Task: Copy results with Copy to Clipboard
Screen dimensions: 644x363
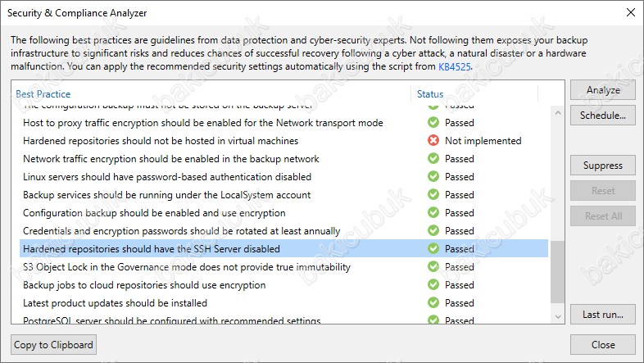Action: [53, 345]
